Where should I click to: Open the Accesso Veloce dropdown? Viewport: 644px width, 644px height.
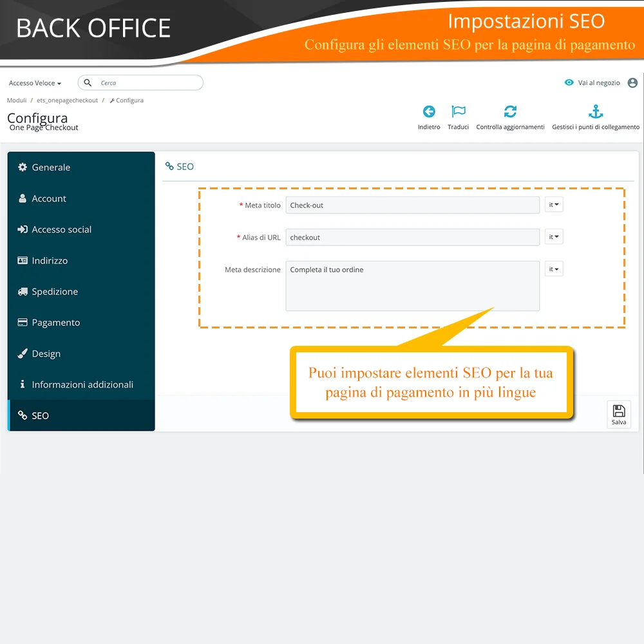[35, 82]
